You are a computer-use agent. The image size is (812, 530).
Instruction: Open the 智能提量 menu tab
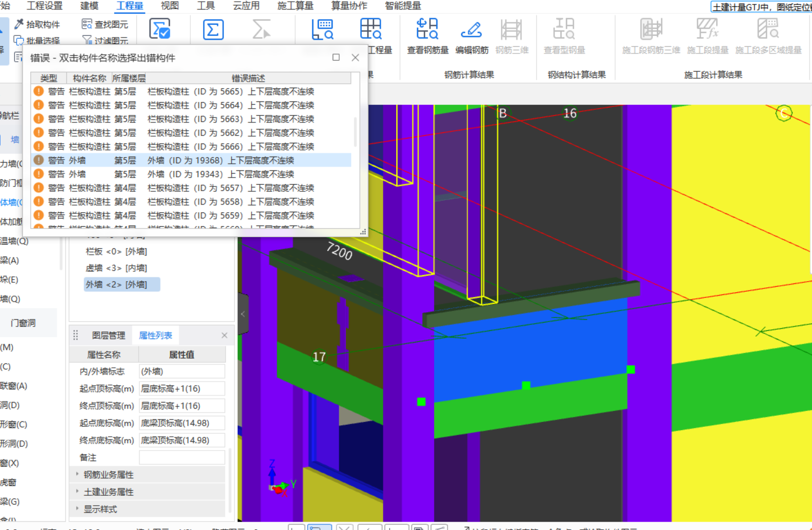403,6
